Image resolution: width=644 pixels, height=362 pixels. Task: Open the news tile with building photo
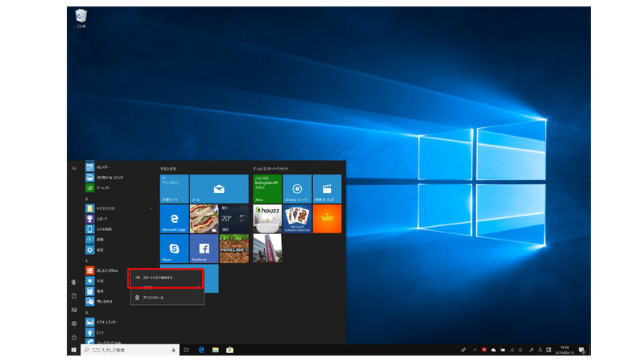tap(267, 249)
